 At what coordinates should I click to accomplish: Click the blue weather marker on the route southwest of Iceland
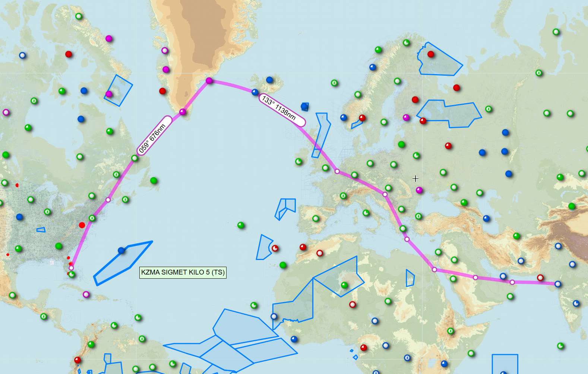click(255, 92)
